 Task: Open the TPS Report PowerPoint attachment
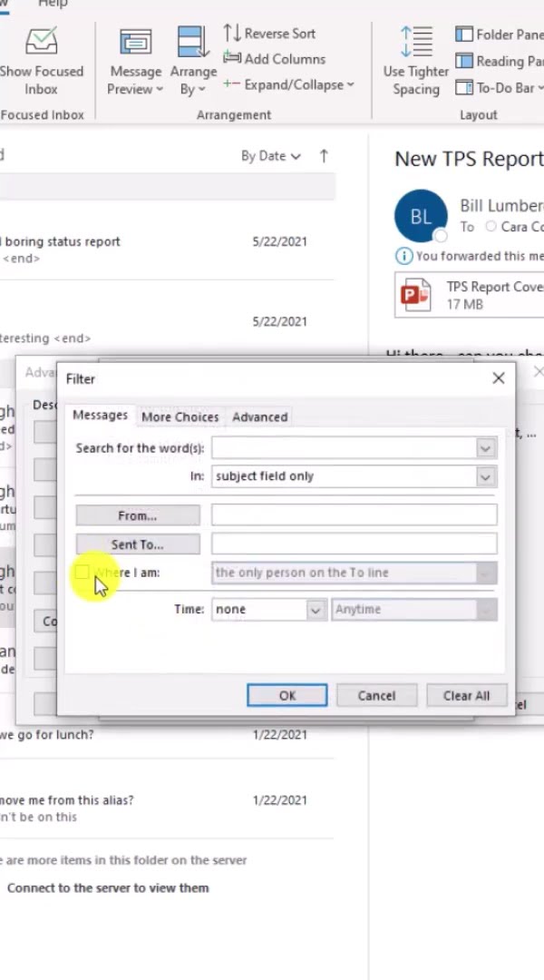point(469,295)
